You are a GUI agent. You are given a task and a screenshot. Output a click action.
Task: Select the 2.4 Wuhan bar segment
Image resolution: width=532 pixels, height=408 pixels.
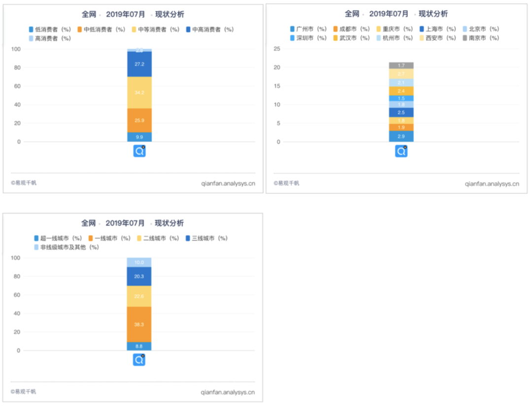click(401, 91)
